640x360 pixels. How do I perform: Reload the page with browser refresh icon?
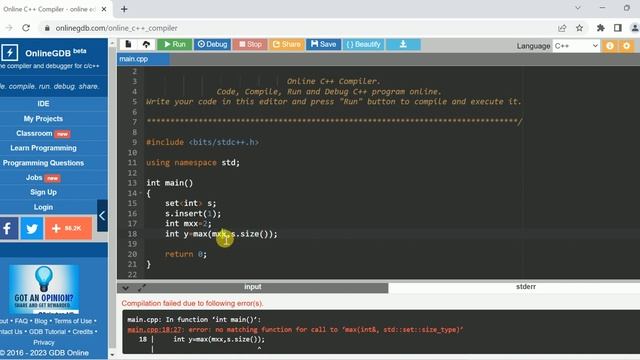tap(26, 28)
